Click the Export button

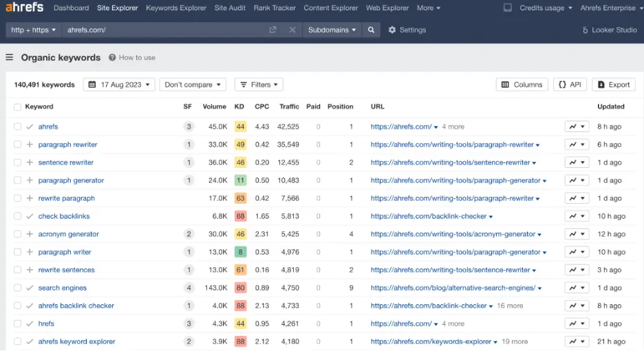(613, 85)
